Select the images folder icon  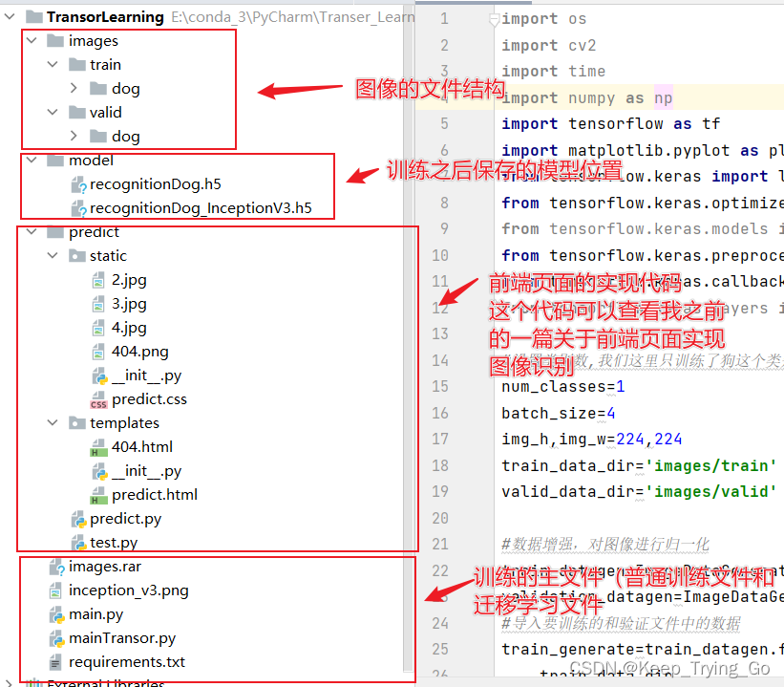point(55,40)
